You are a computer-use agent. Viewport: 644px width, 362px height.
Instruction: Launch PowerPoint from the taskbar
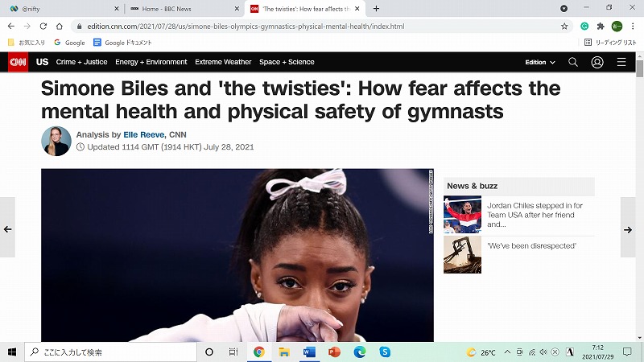click(x=334, y=352)
